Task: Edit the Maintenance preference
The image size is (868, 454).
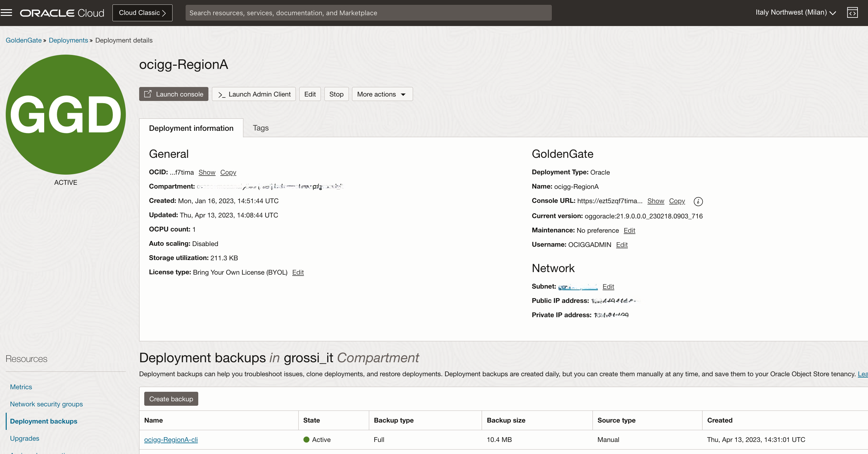Action: (629, 230)
